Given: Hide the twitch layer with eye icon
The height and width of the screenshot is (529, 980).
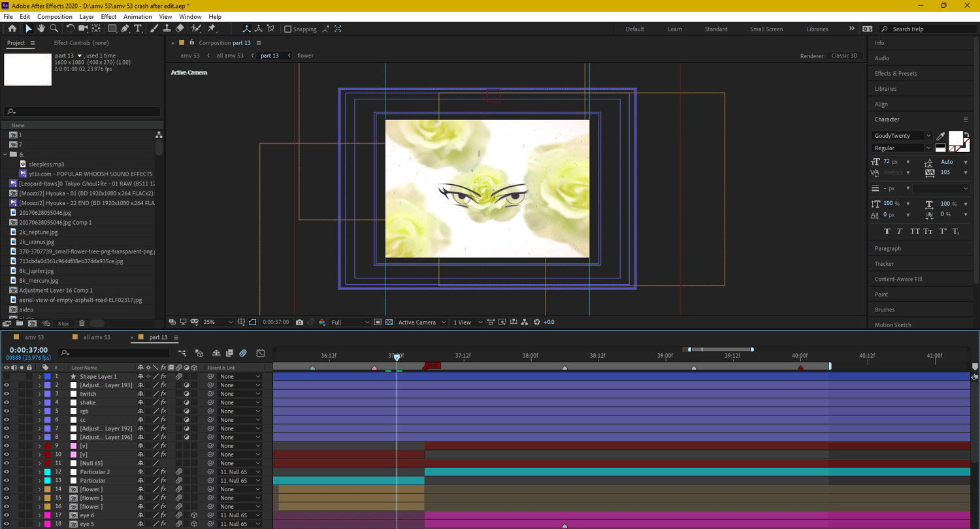Looking at the screenshot, I should click(7, 394).
